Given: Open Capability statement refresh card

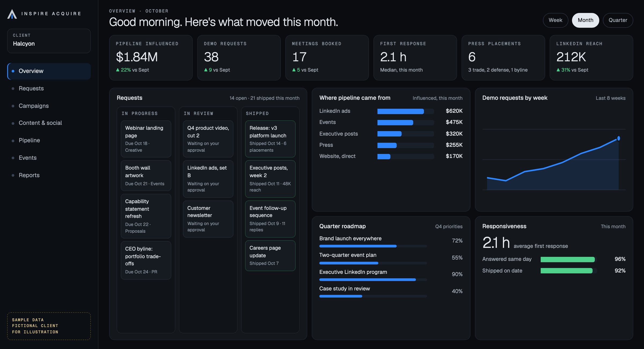Looking at the screenshot, I should click(x=146, y=216).
